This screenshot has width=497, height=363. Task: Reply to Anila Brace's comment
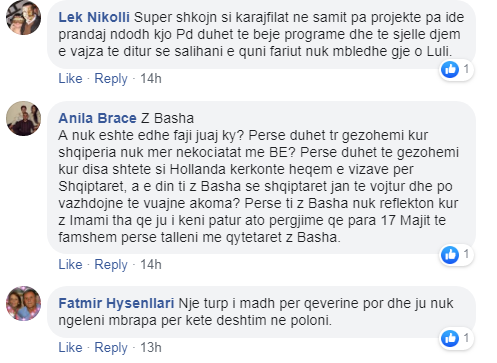111,265
